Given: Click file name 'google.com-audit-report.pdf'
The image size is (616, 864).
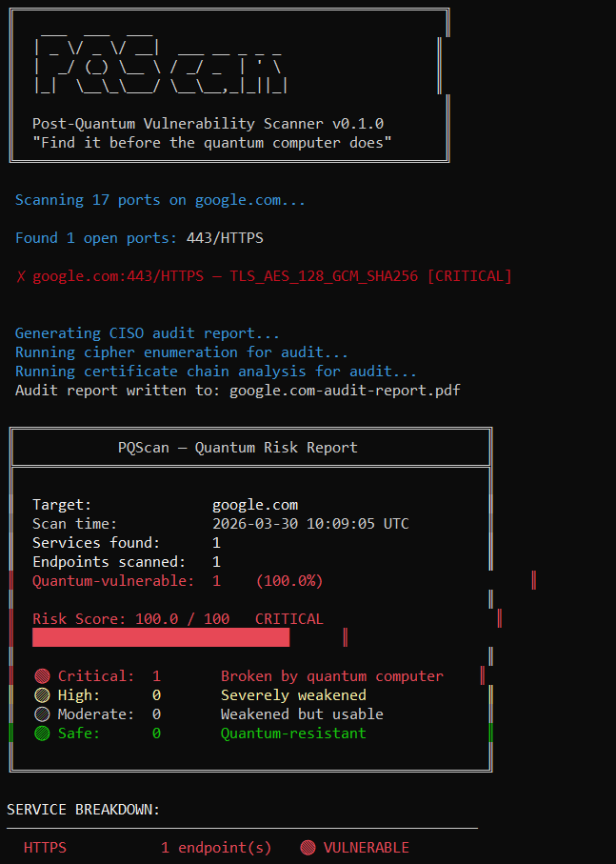Looking at the screenshot, I should [x=345, y=391].
